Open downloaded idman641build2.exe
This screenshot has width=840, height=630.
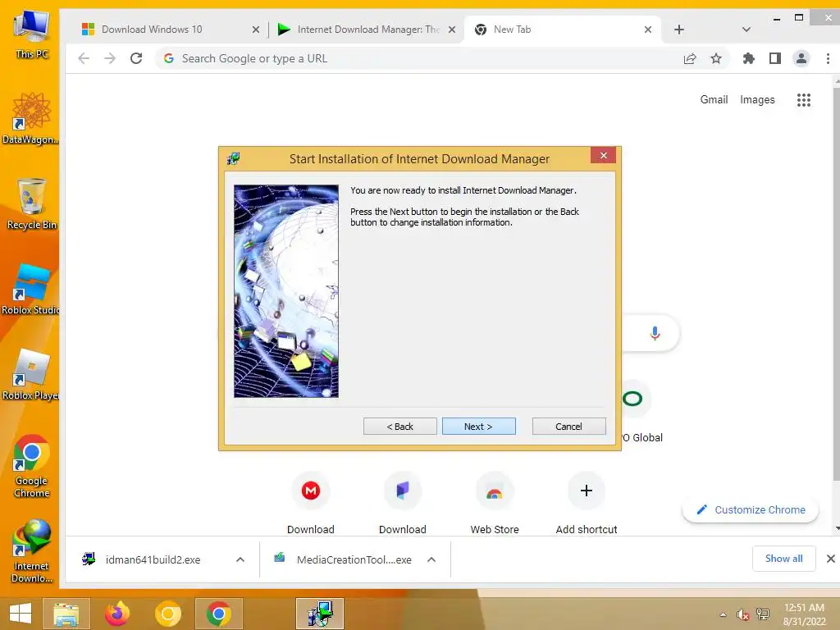(x=152, y=559)
